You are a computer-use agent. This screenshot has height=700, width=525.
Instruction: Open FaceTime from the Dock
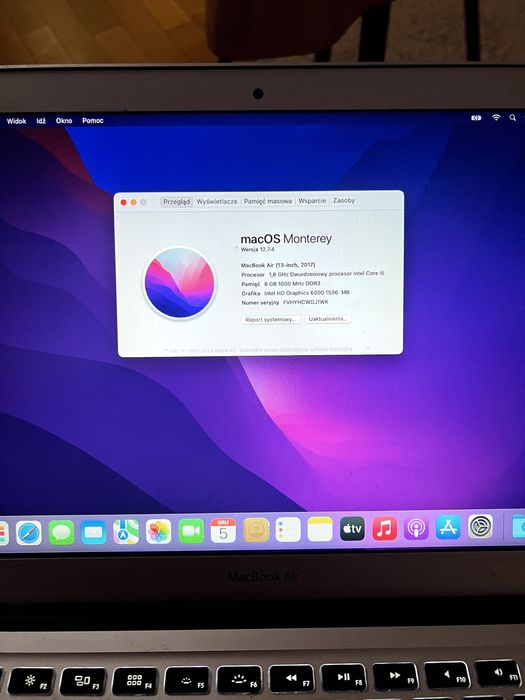coord(191,531)
